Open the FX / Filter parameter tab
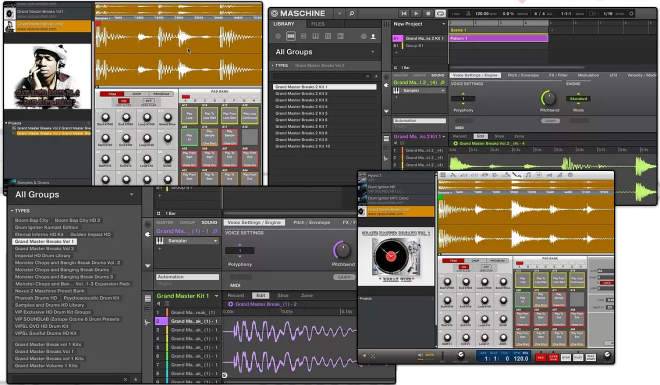The height and width of the screenshot is (385, 660). click(558, 75)
